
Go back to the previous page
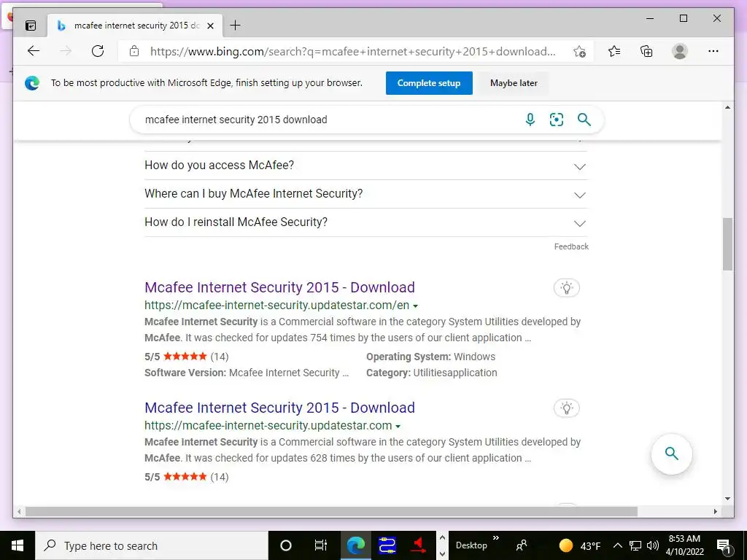coord(34,51)
